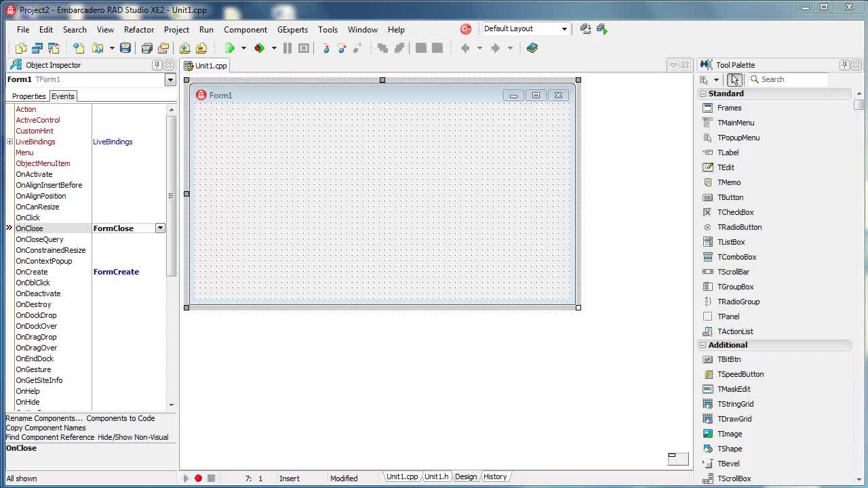The height and width of the screenshot is (488, 868).
Task: Select the OnDblClick event row
Action: (x=86, y=283)
